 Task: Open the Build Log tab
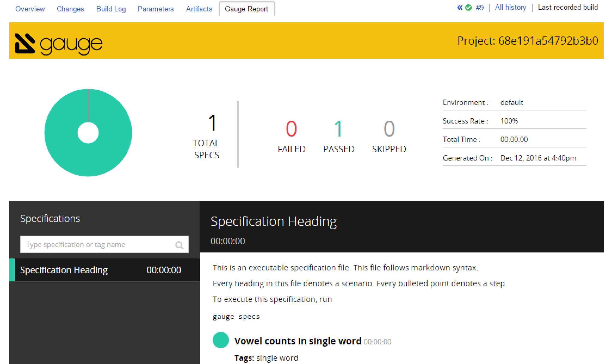(x=111, y=9)
